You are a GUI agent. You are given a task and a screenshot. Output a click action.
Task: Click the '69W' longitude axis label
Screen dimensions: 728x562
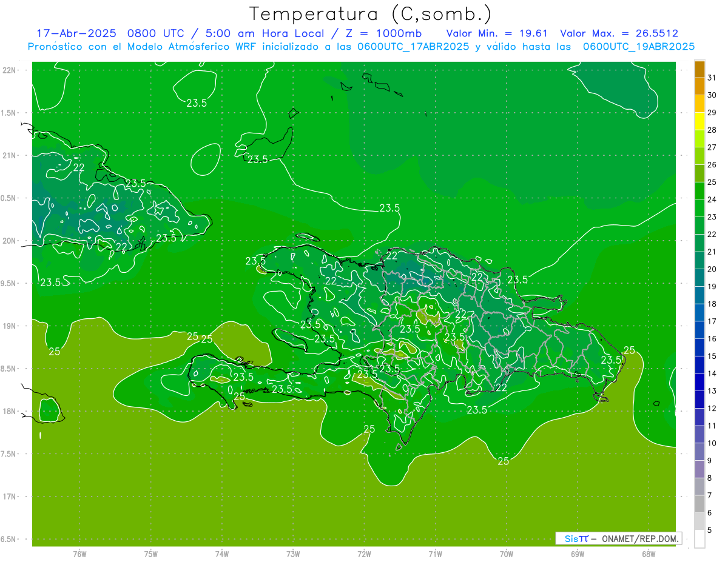577,554
